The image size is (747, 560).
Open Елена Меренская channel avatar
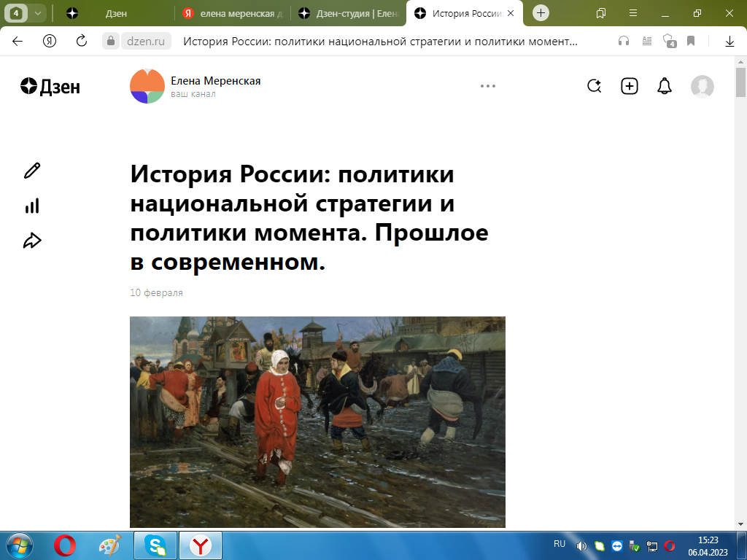(147, 86)
